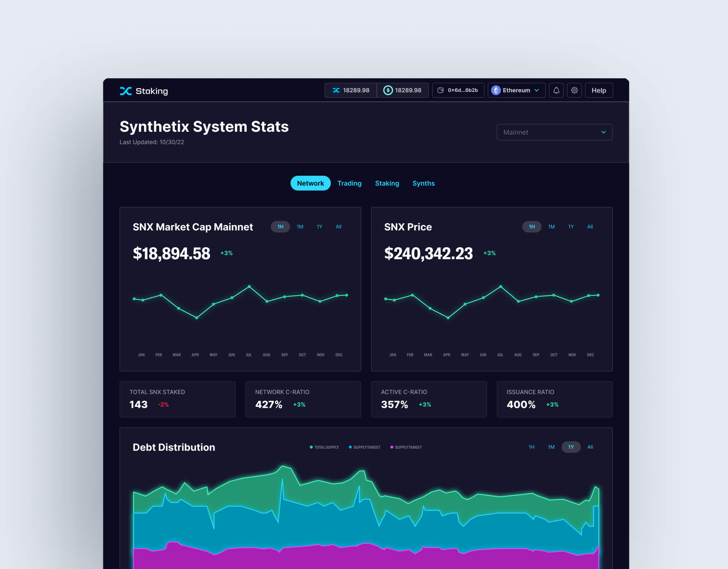This screenshot has height=569, width=728.
Task: Click the Ethereum diamond logo icon
Action: (x=496, y=90)
